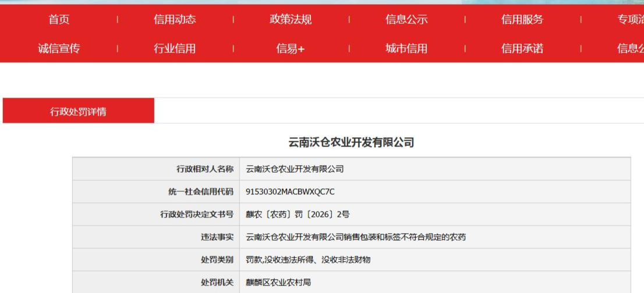Open 信息公示 in navigation bar

click(x=406, y=19)
